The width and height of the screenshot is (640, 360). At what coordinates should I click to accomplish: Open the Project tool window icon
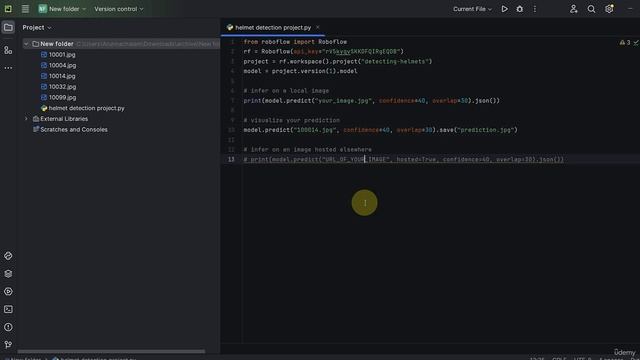(8, 27)
